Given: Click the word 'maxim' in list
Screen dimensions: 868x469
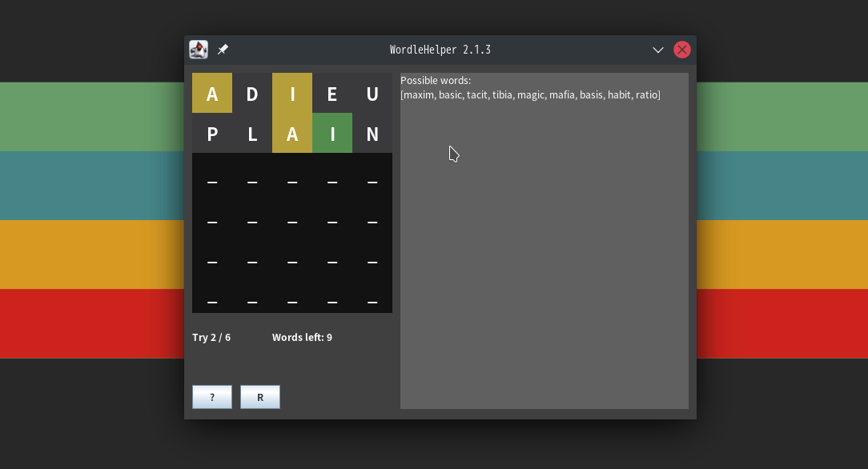Looking at the screenshot, I should tap(419, 95).
